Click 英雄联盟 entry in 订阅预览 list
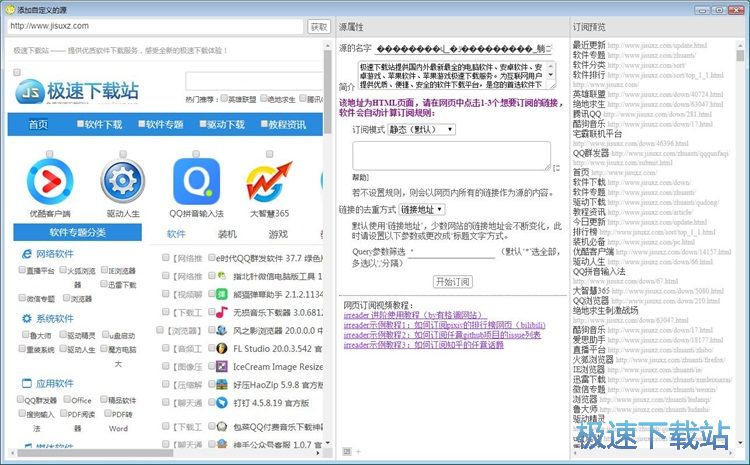This screenshot has height=465, width=750. (x=589, y=94)
